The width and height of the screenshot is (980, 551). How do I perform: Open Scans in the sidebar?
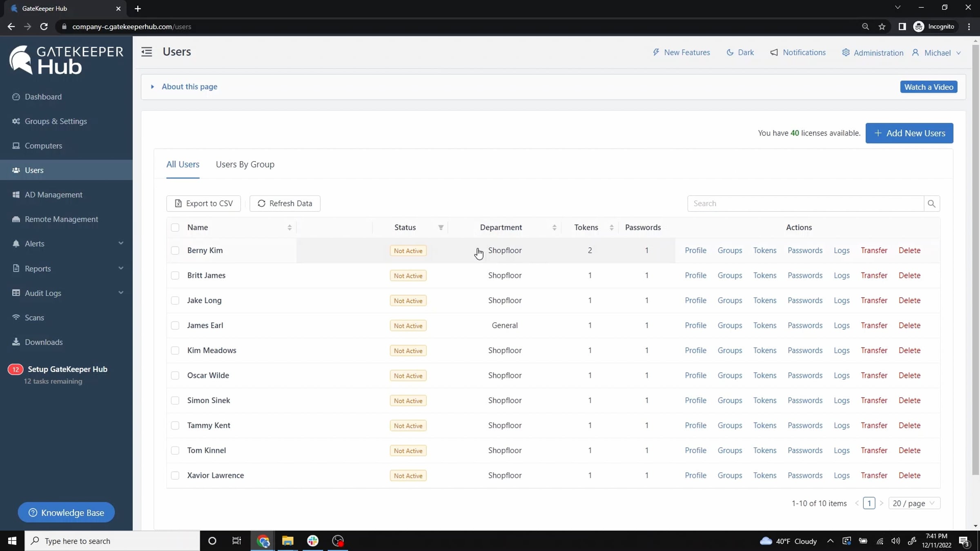66,318
